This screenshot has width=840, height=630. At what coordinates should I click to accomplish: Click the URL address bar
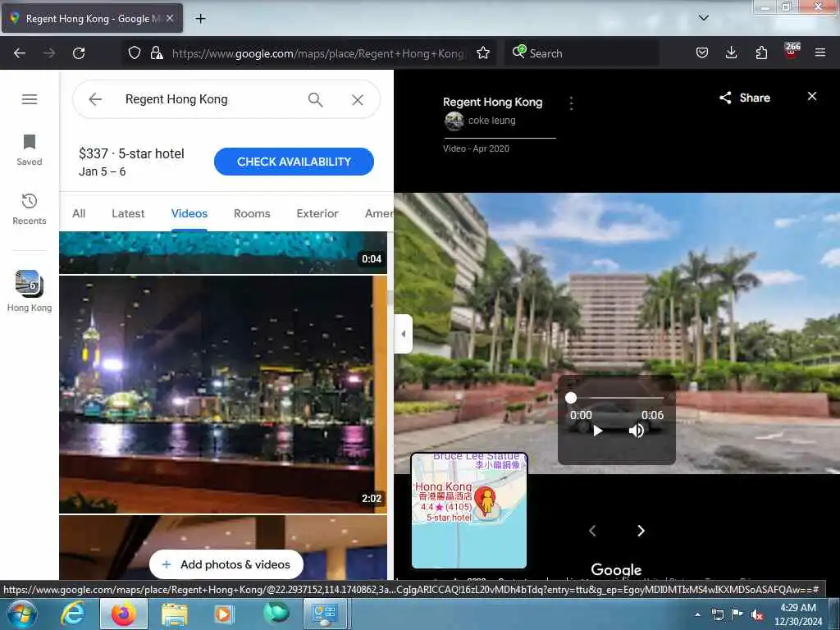coord(317,53)
